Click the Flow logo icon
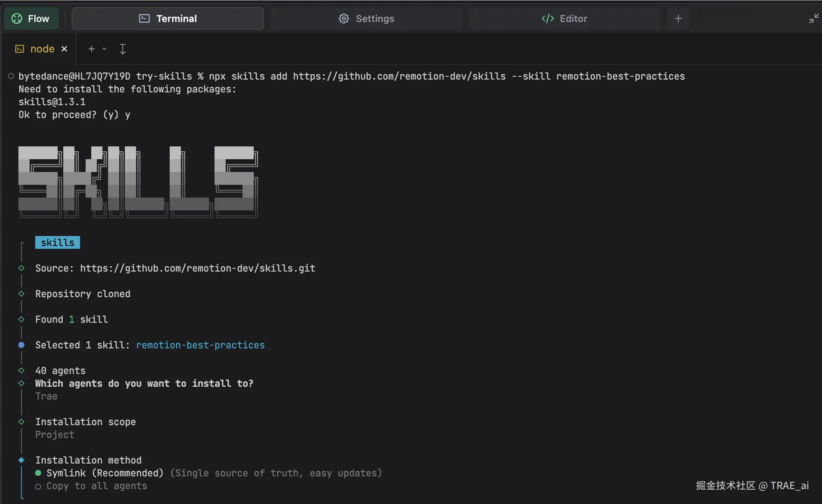This screenshot has width=822, height=504. pos(17,18)
